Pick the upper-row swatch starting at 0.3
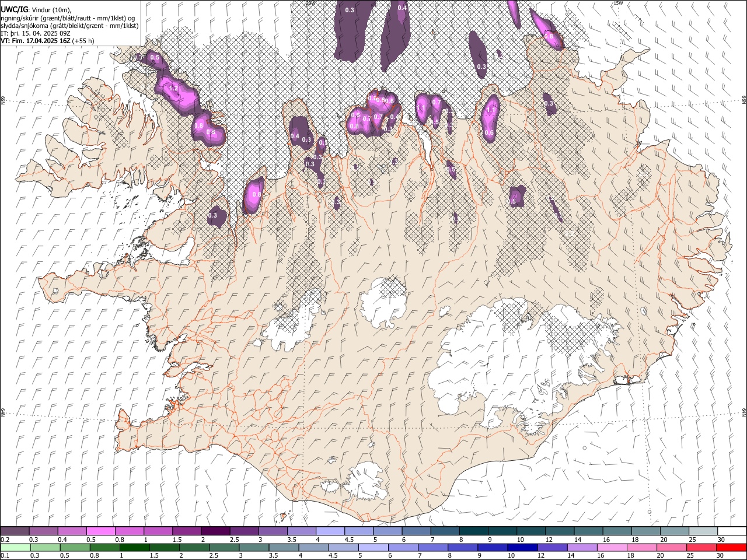 [44, 531]
